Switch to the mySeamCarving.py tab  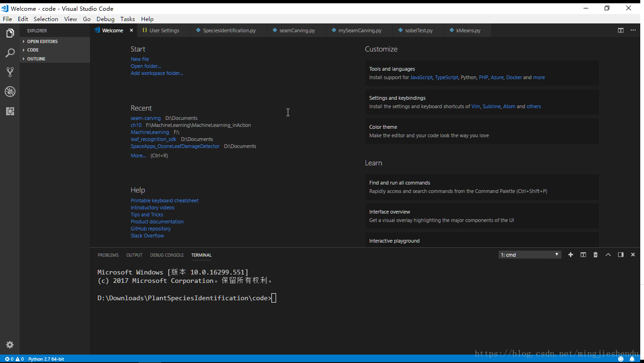click(360, 30)
